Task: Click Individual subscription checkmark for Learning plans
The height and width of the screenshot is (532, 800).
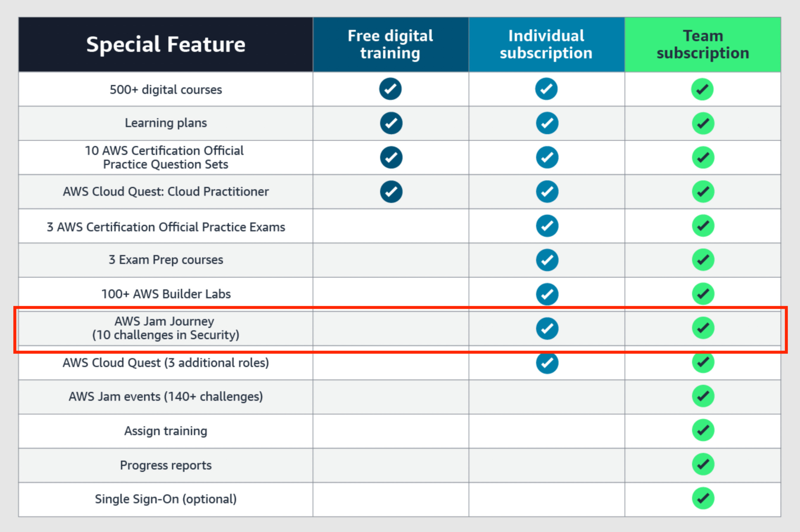Action: [x=547, y=123]
